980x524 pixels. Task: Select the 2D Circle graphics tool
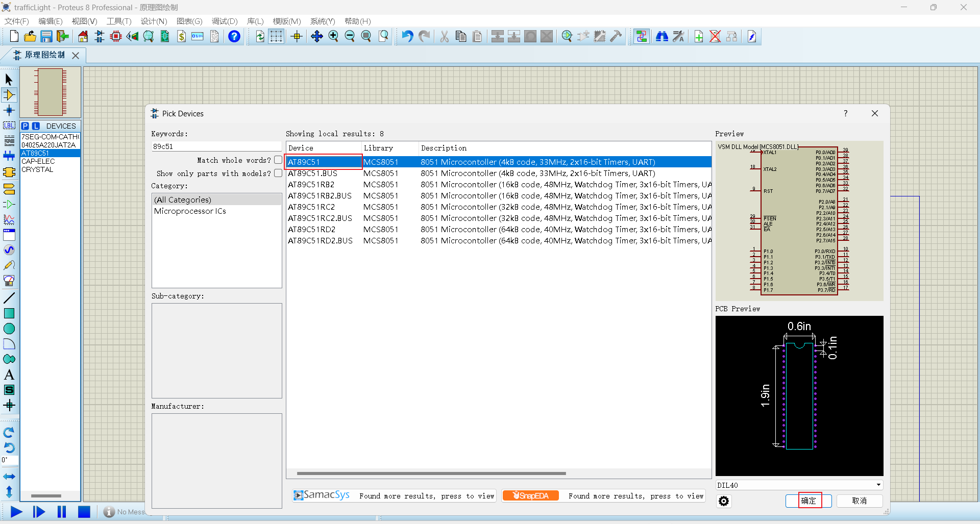coord(9,329)
